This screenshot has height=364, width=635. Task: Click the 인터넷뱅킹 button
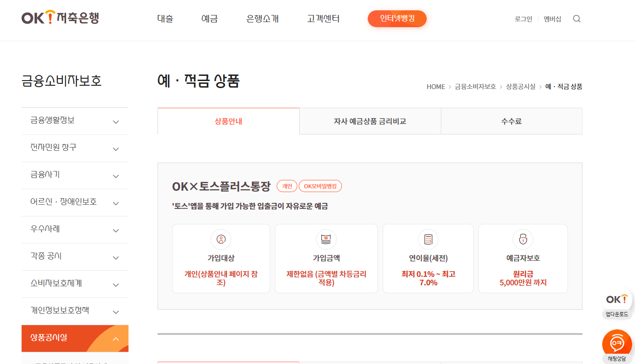[397, 19]
